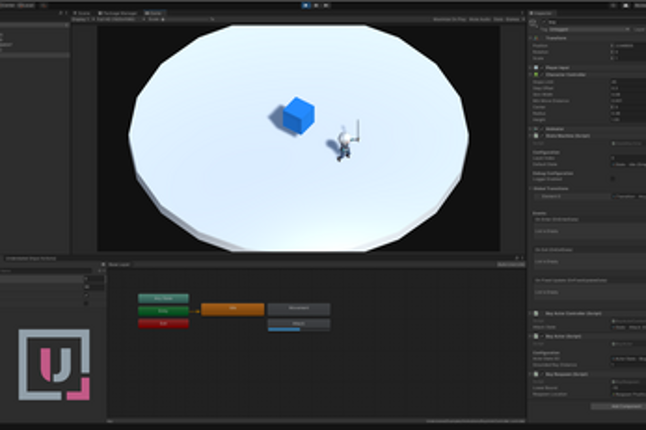
Task: Click the Pause button in top toolbar
Action: (x=317, y=5)
